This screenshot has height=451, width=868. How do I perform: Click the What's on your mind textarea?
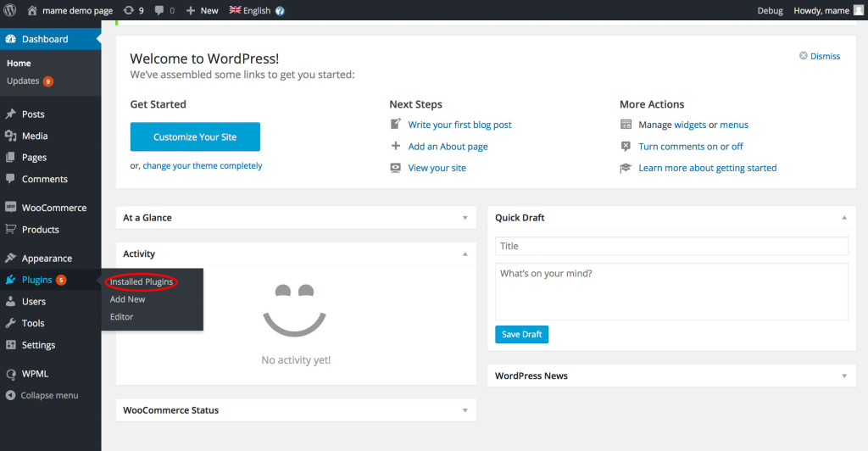click(x=671, y=292)
